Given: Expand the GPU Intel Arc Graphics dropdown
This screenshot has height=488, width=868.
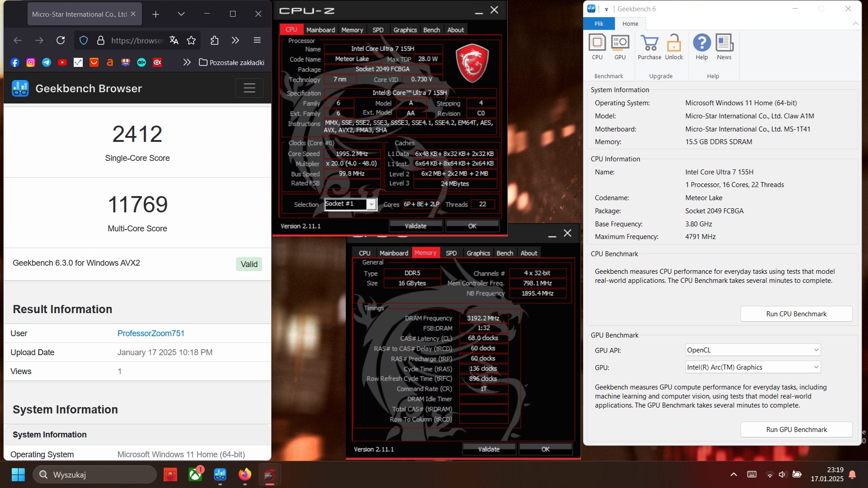Looking at the screenshot, I should point(753,367).
